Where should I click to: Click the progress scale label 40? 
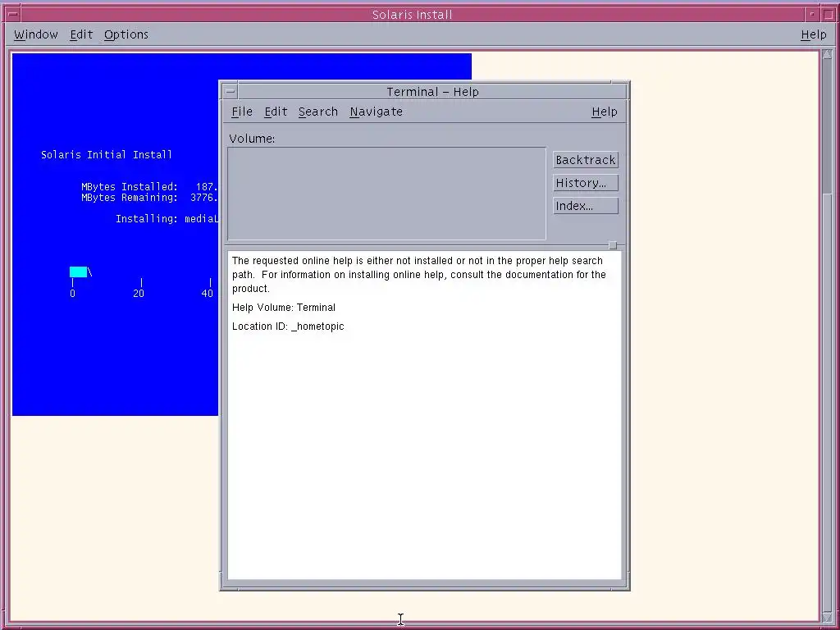point(208,294)
